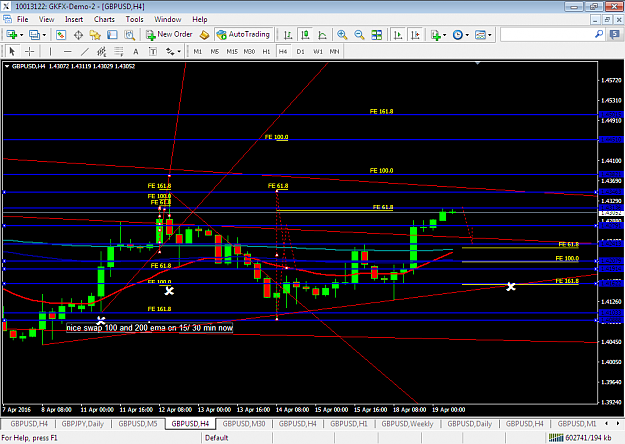Open the chat/community speech bubble icon
625x444 pixels.
615,34
